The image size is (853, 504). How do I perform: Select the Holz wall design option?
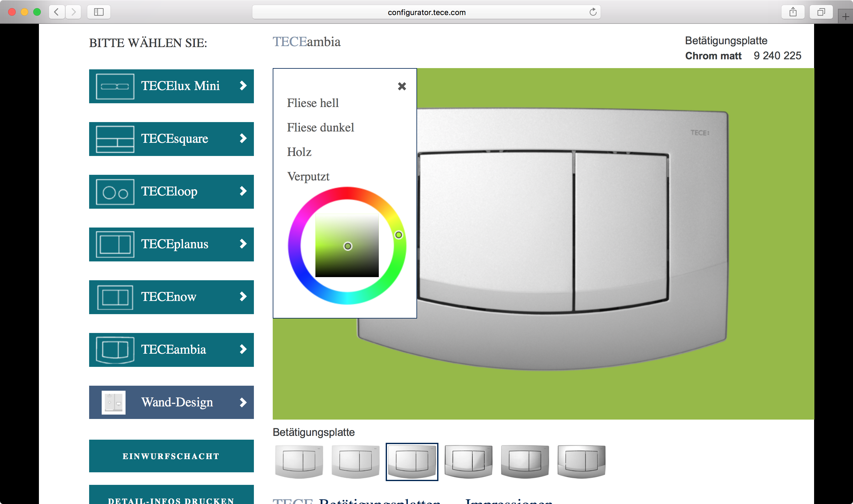pos(299,152)
